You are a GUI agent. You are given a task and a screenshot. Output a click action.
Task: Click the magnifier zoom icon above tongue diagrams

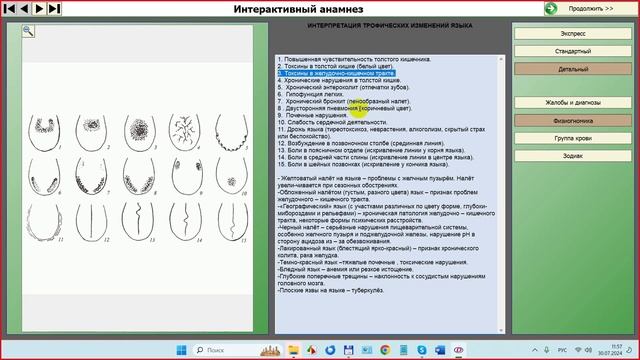point(28,31)
